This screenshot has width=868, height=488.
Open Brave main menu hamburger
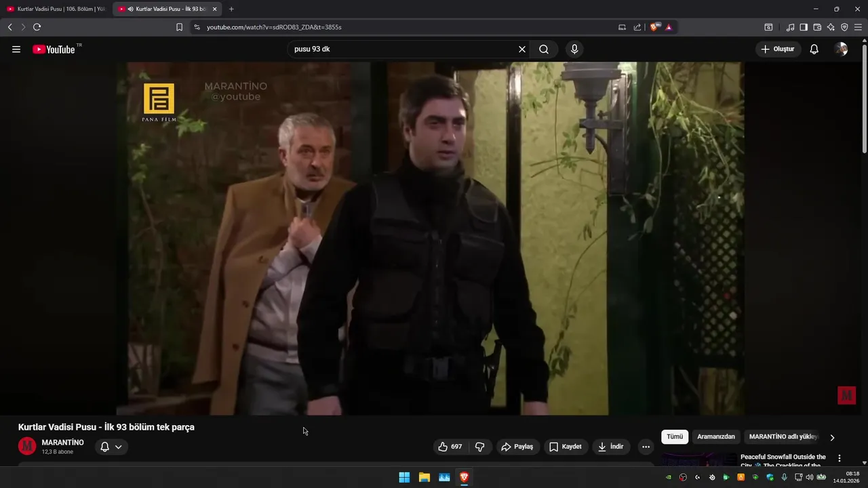pyautogui.click(x=858, y=27)
